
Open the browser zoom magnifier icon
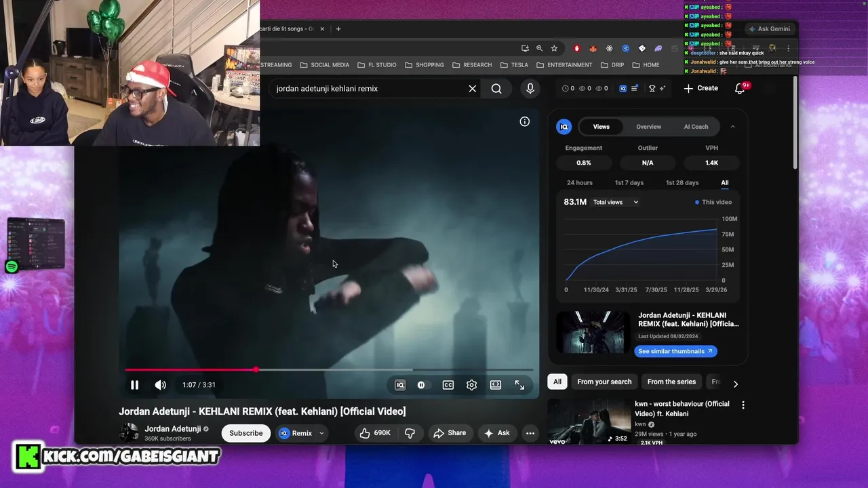[540, 48]
